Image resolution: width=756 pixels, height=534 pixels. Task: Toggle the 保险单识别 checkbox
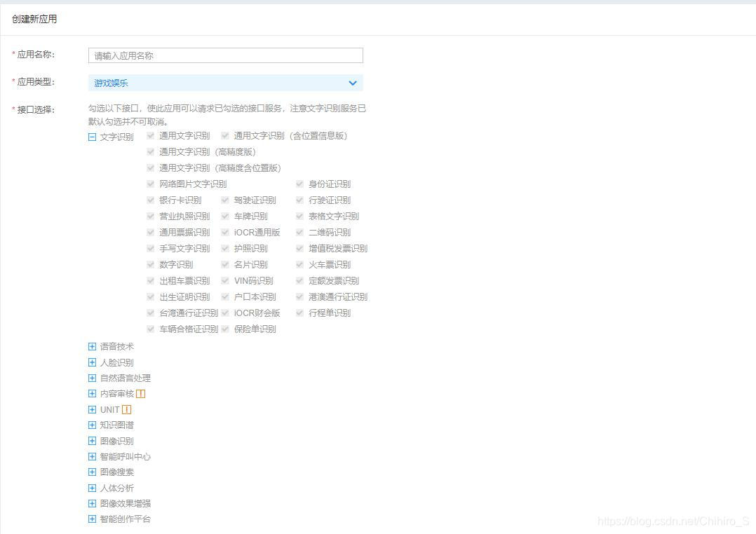pos(225,329)
